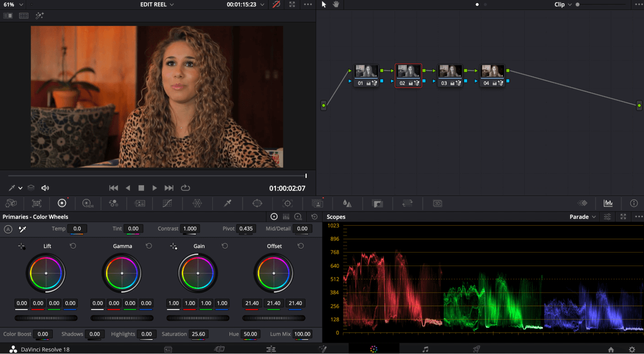
Task: Switch to the Fairlight audio page
Action: (x=425, y=349)
